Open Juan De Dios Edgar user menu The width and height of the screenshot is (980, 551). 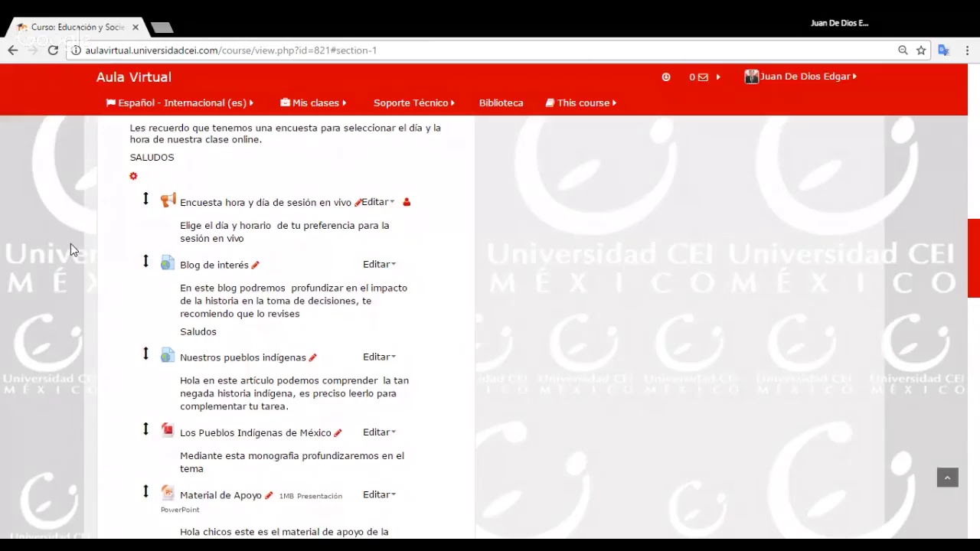[808, 77]
